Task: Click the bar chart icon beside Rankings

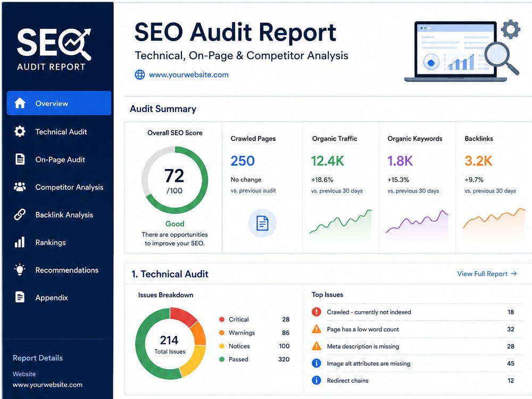Action: tap(20, 242)
